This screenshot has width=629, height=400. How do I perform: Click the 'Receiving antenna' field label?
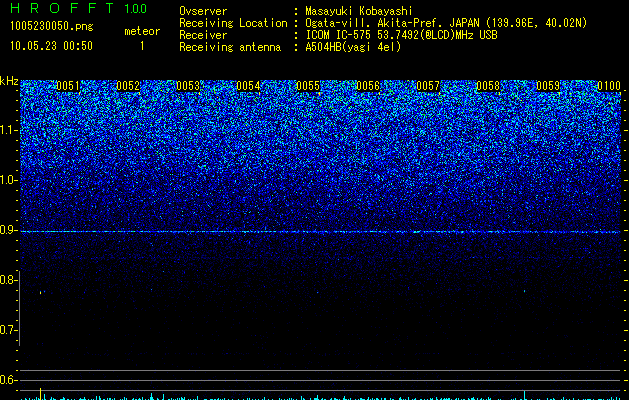point(230,47)
